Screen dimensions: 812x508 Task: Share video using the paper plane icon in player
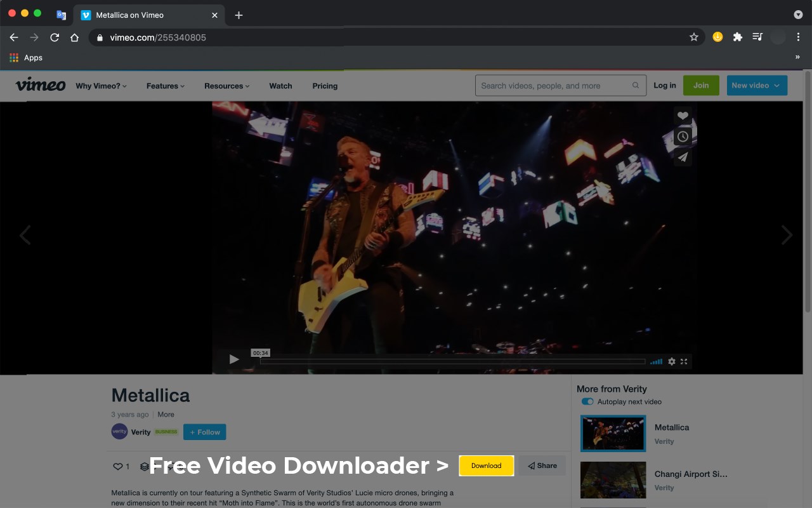click(683, 157)
